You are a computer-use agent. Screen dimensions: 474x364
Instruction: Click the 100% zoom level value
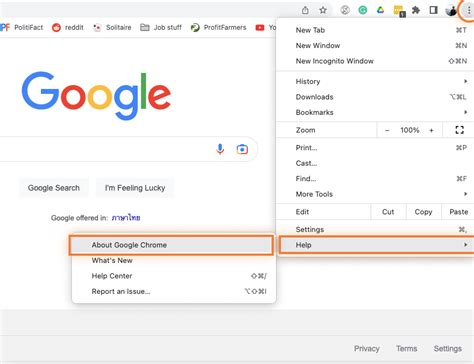point(410,130)
